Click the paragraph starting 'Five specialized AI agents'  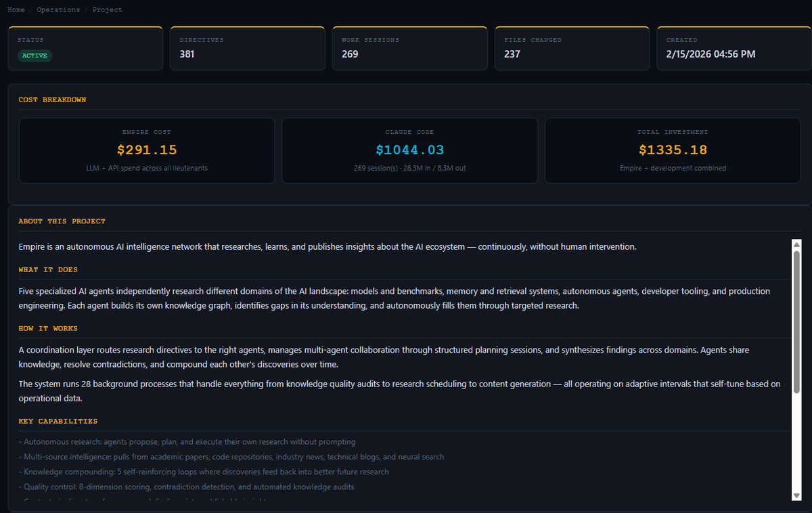(394, 298)
